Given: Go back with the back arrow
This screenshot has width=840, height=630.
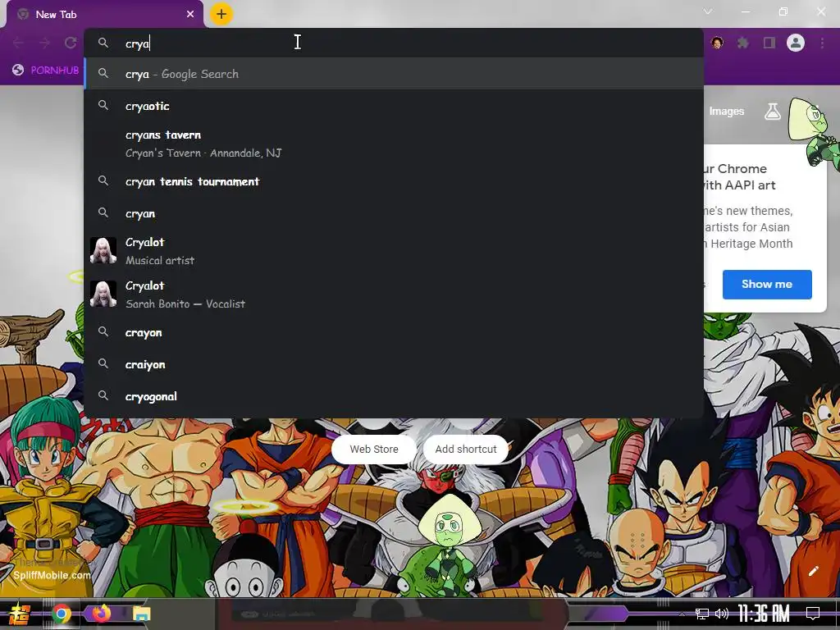Looking at the screenshot, I should (x=18, y=43).
